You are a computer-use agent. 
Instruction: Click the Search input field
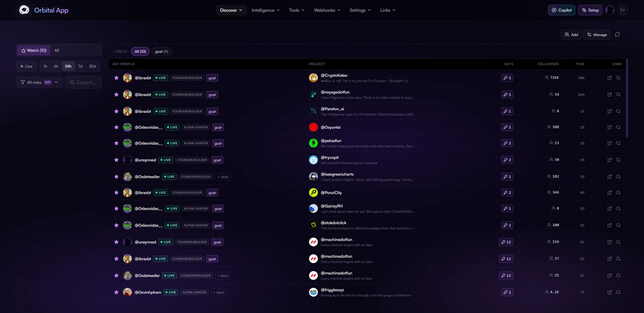[x=84, y=82]
